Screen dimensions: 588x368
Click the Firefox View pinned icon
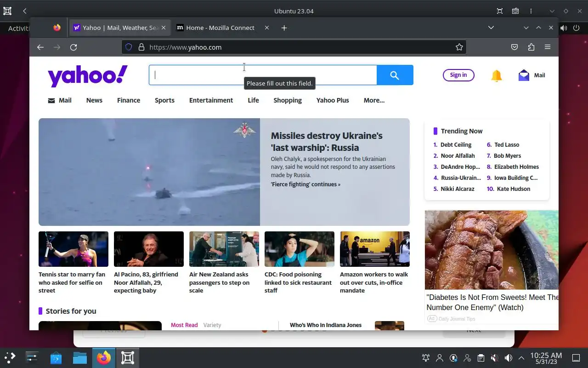click(x=57, y=28)
